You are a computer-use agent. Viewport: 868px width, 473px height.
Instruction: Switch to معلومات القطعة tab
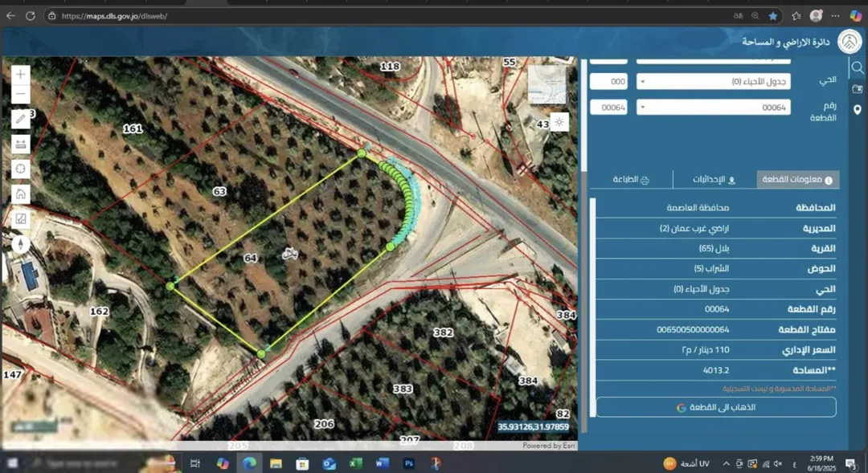798,180
